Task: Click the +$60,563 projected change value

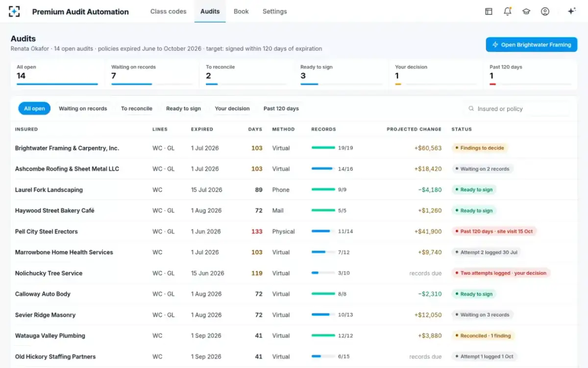Action: [x=428, y=148]
